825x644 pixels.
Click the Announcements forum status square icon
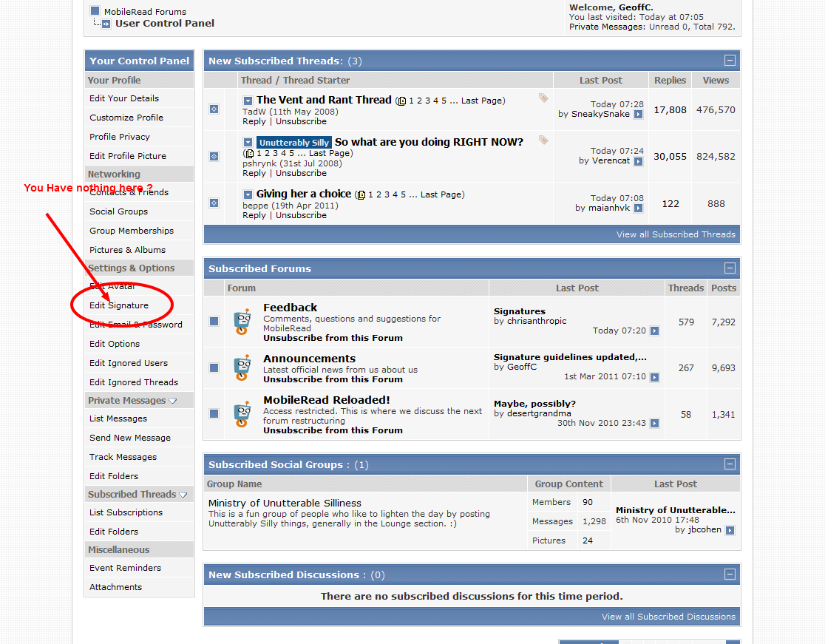214,367
